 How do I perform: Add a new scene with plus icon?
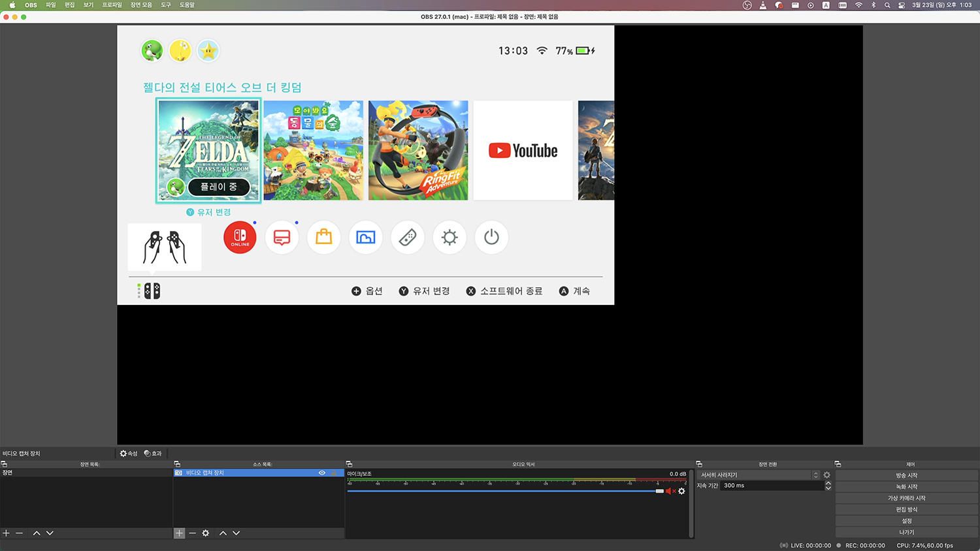(x=7, y=533)
